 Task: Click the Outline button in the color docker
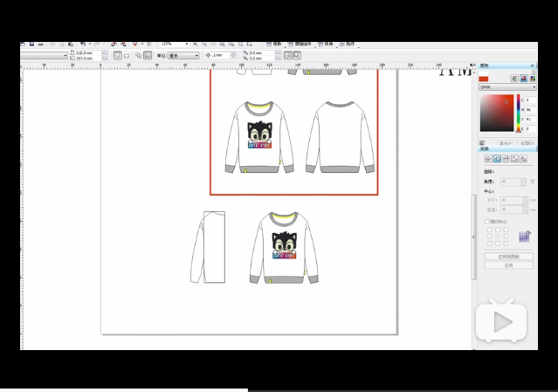pyautogui.click(x=527, y=143)
